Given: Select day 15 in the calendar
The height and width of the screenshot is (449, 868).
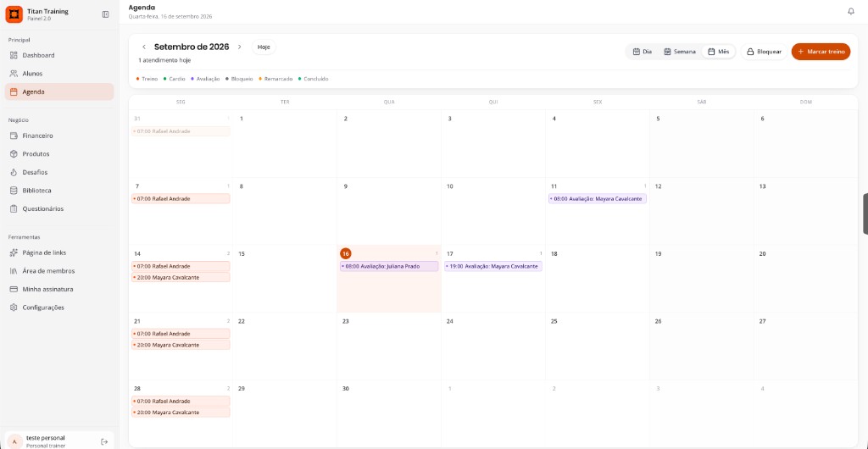Looking at the screenshot, I should tap(242, 254).
